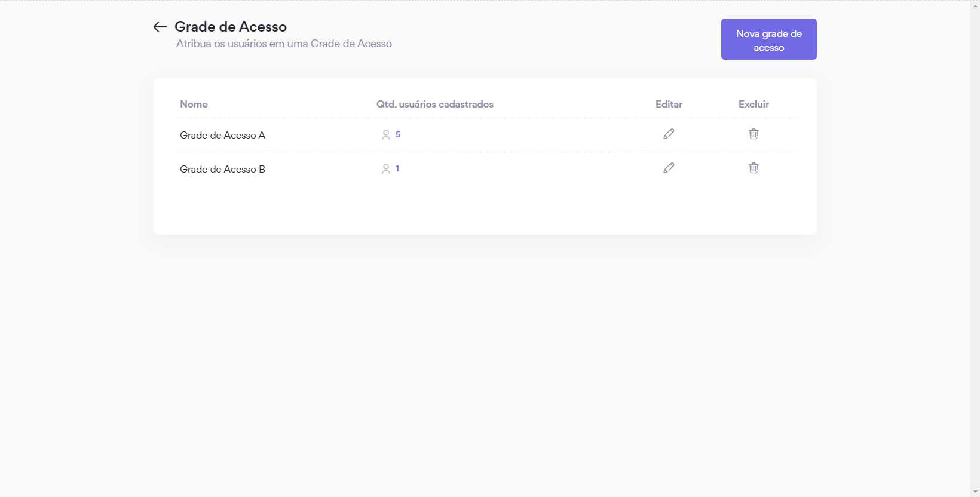The height and width of the screenshot is (497, 980).
Task: Click the Grade de Acesso page title
Action: point(231,27)
